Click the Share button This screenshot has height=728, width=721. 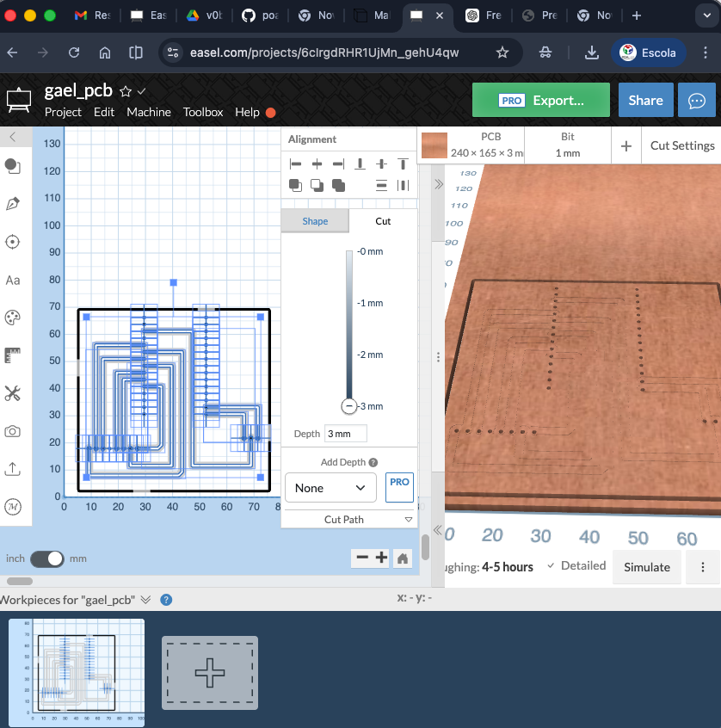(646, 101)
